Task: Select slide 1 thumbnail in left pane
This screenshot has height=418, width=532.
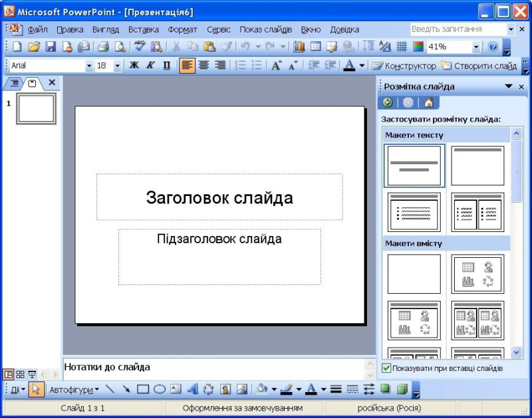Action: tap(37, 108)
